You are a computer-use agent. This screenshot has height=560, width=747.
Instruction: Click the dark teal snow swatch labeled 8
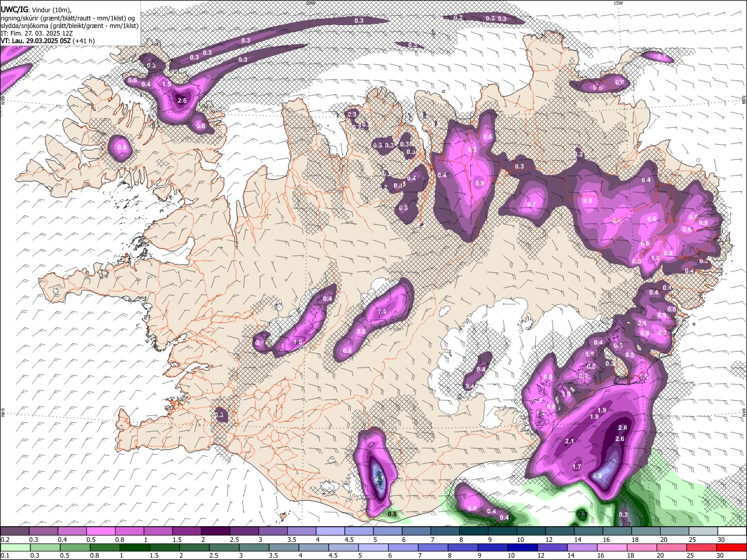point(473,531)
